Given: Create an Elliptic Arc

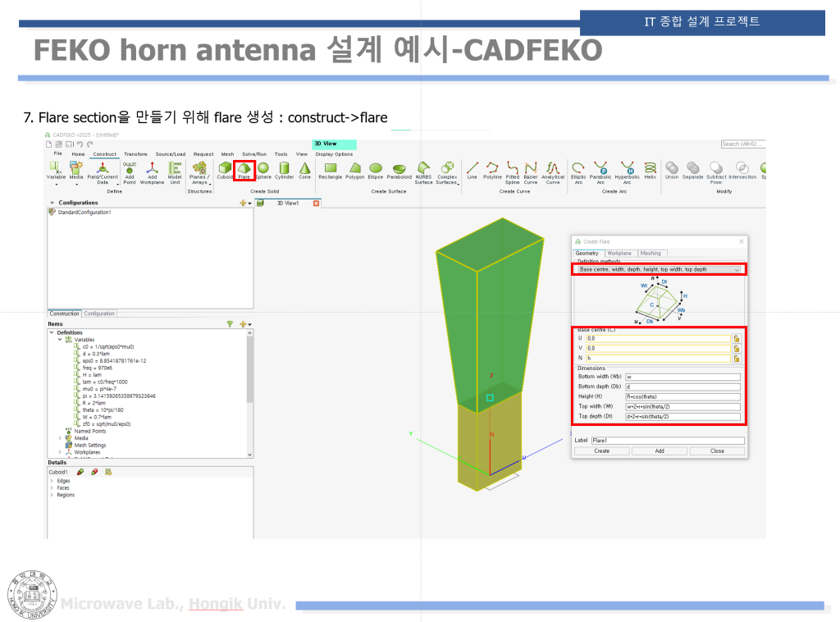Looking at the screenshot, I should pos(578,173).
